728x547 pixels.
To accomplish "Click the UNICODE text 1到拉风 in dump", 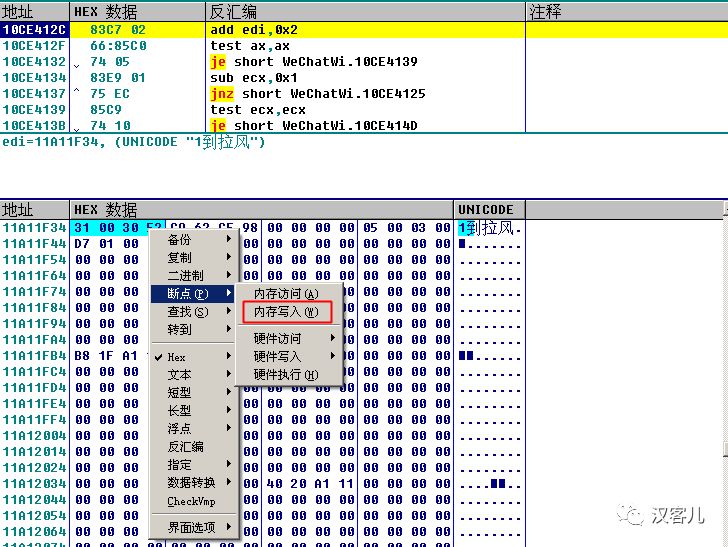I will (x=486, y=228).
